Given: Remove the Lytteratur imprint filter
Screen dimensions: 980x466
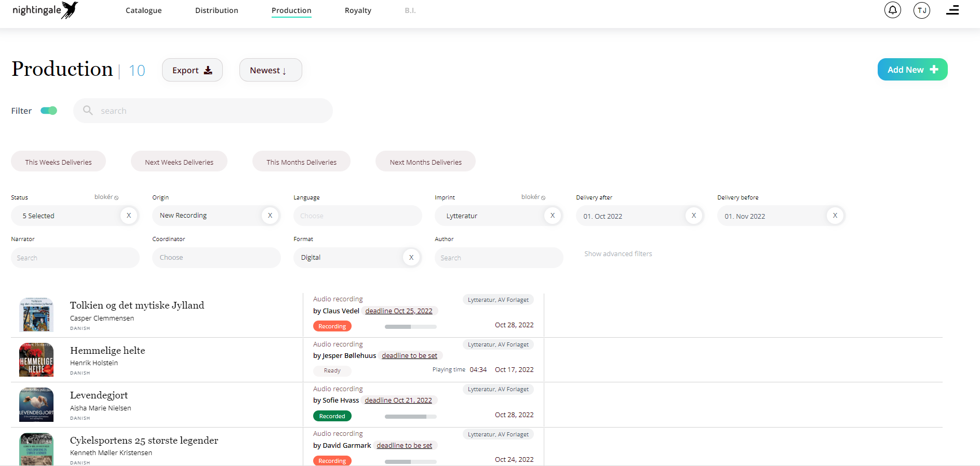Looking at the screenshot, I should [553, 215].
